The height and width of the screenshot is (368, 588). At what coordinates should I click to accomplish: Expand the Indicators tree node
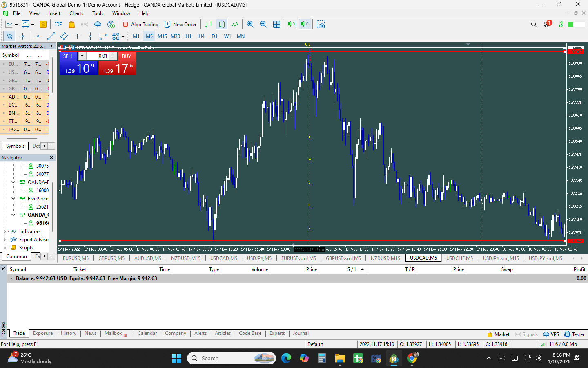pos(4,231)
